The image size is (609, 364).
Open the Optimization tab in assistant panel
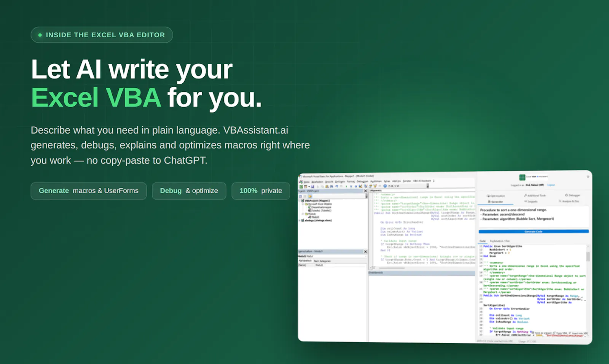(496, 196)
